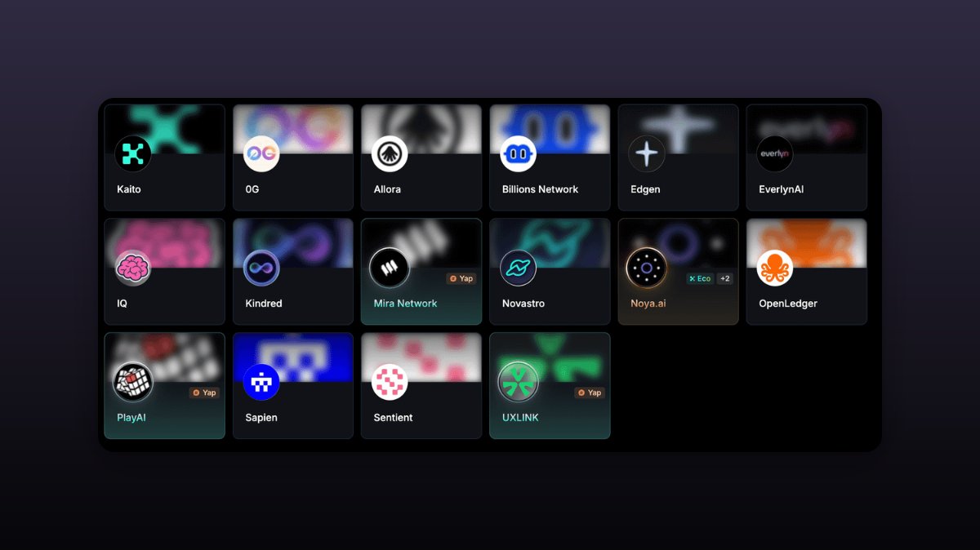980x550 pixels.
Task: Click the Eco badge on Noya.ai
Action: point(700,278)
